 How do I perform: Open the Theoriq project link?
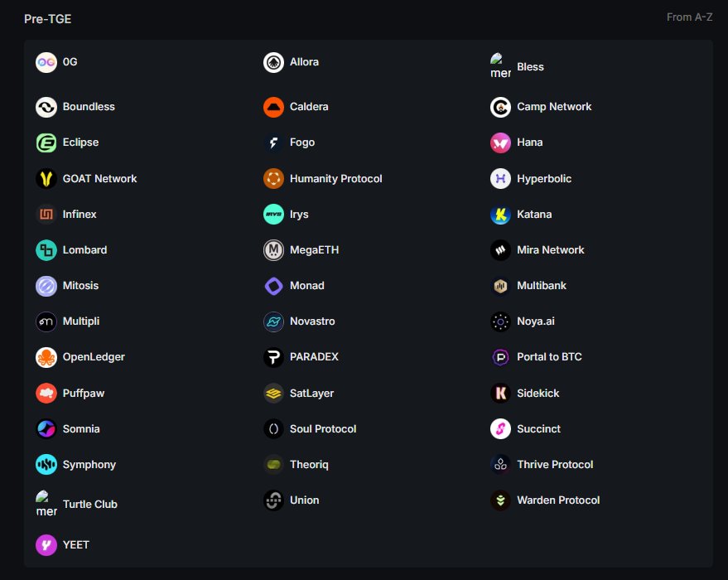pyautogui.click(x=309, y=465)
